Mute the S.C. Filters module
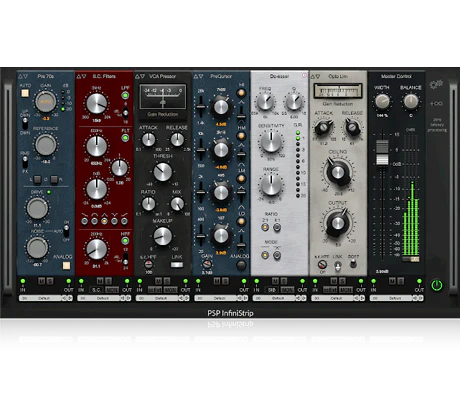Image resolution: width=460 pixels, height=416 pixels. click(100, 281)
